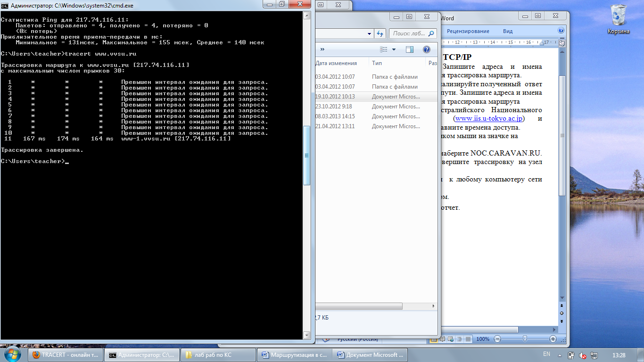Toggle the Explorer preview pane icon

409,49
